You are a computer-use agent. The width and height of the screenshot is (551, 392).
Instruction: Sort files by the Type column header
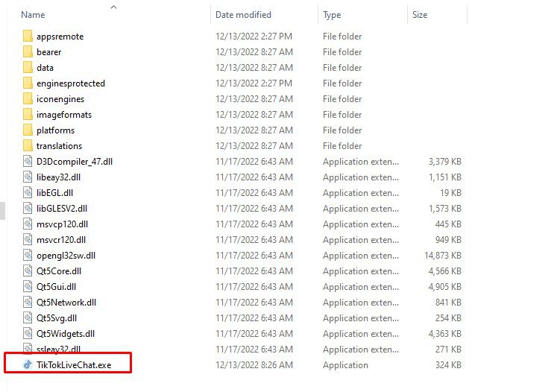[332, 15]
